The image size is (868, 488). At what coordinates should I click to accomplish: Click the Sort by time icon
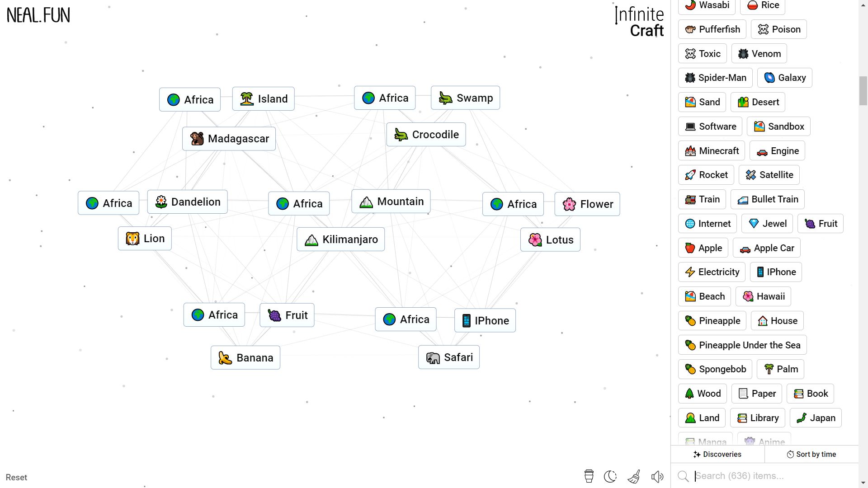[791, 454]
